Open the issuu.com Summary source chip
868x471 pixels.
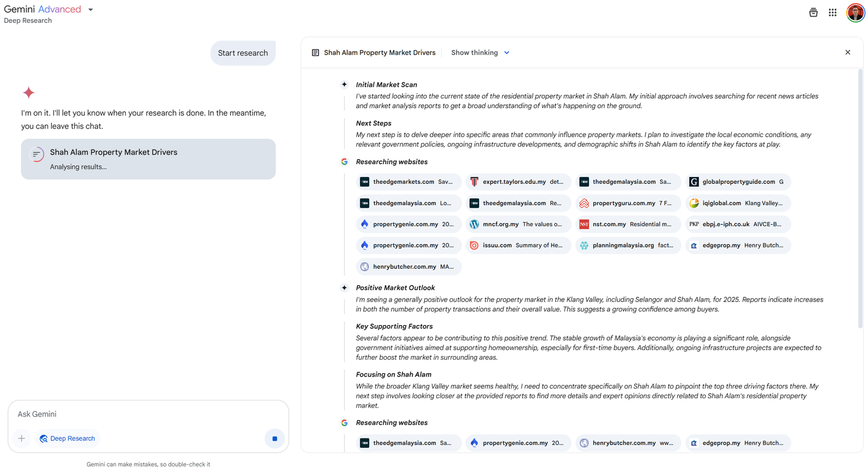click(518, 245)
